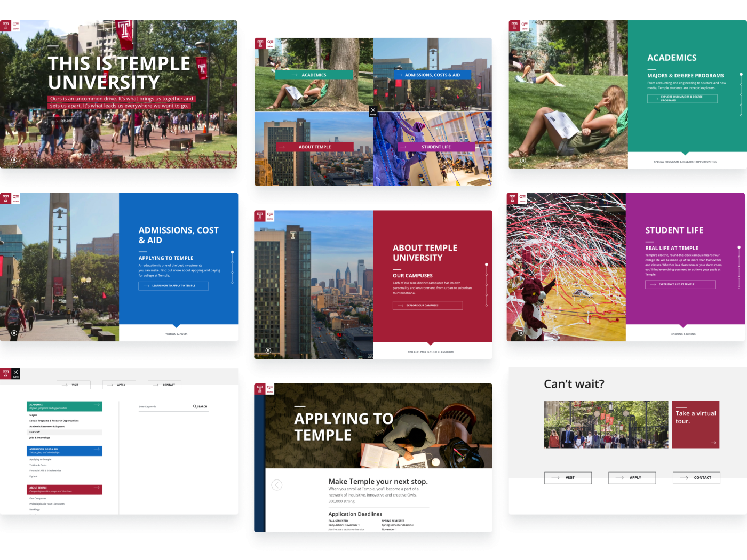The image size is (747, 560).
Task: Click Apply button in expanded menu header
Action: point(119,385)
